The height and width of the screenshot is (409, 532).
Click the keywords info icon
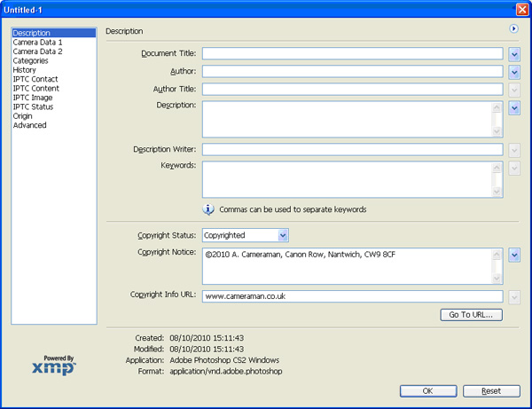[208, 209]
